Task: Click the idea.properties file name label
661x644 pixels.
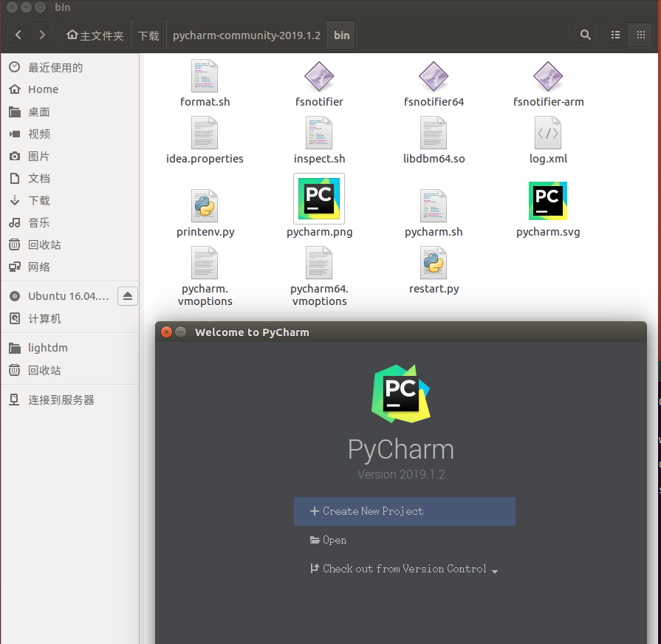Action: (205, 159)
